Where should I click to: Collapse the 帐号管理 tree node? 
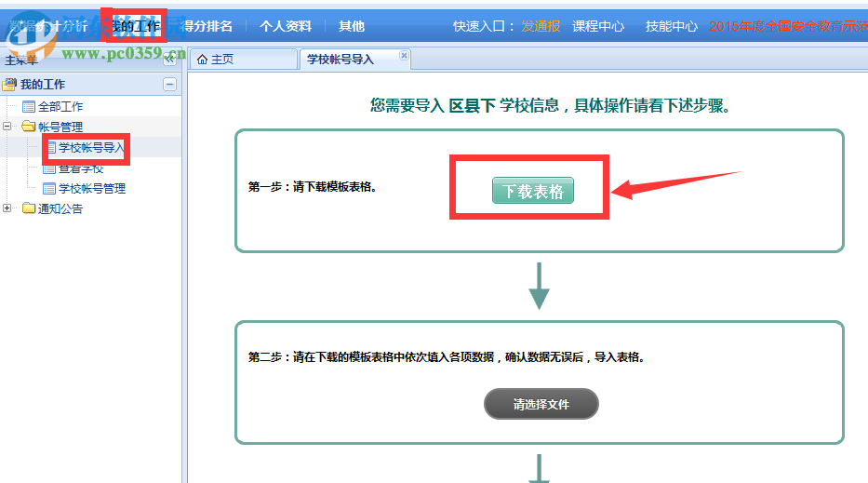click(7, 127)
